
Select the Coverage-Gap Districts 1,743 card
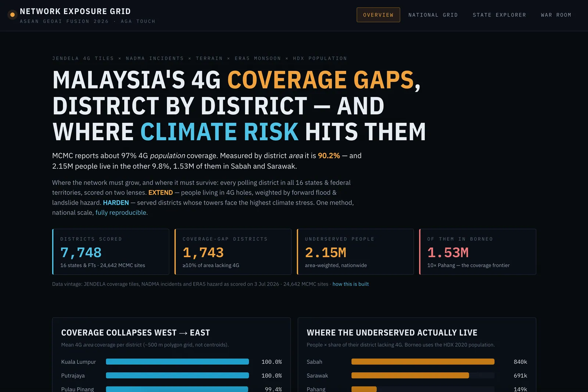[x=233, y=252]
